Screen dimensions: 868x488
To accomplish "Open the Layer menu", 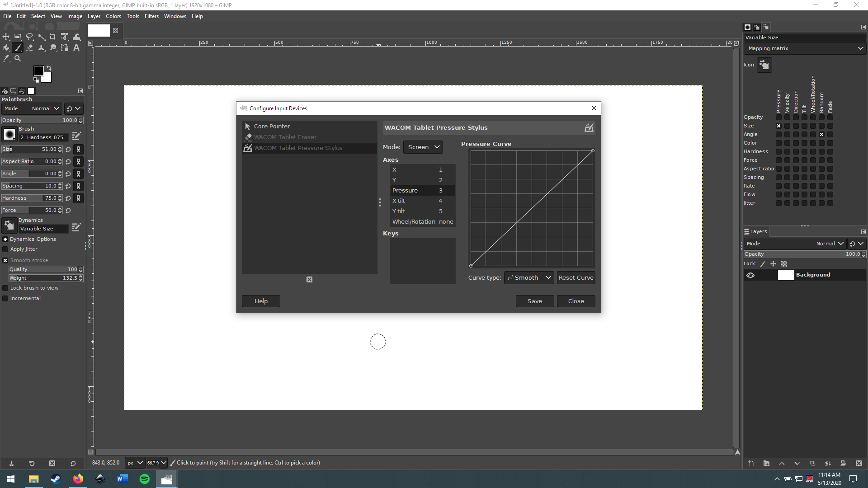I will point(94,16).
